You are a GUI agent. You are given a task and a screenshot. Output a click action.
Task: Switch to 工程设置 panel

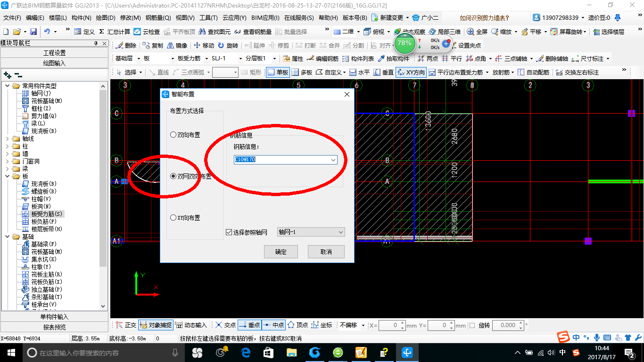[x=55, y=53]
